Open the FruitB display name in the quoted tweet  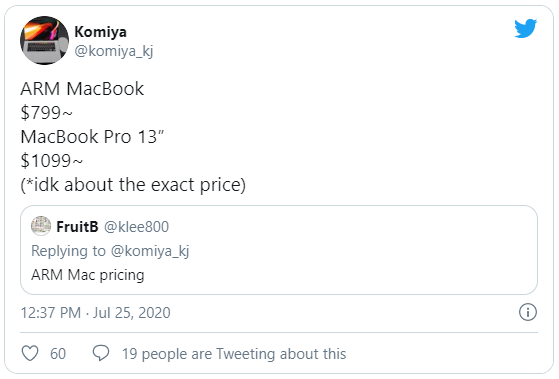coord(77,227)
